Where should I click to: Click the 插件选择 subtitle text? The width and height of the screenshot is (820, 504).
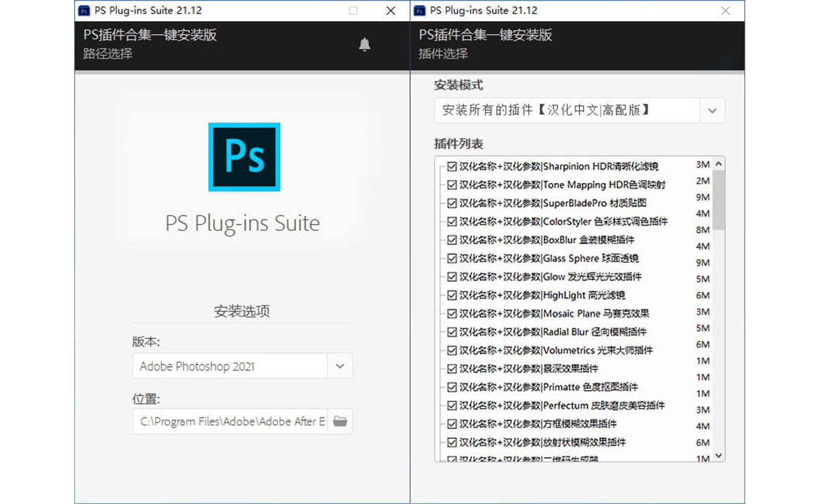coord(443,54)
